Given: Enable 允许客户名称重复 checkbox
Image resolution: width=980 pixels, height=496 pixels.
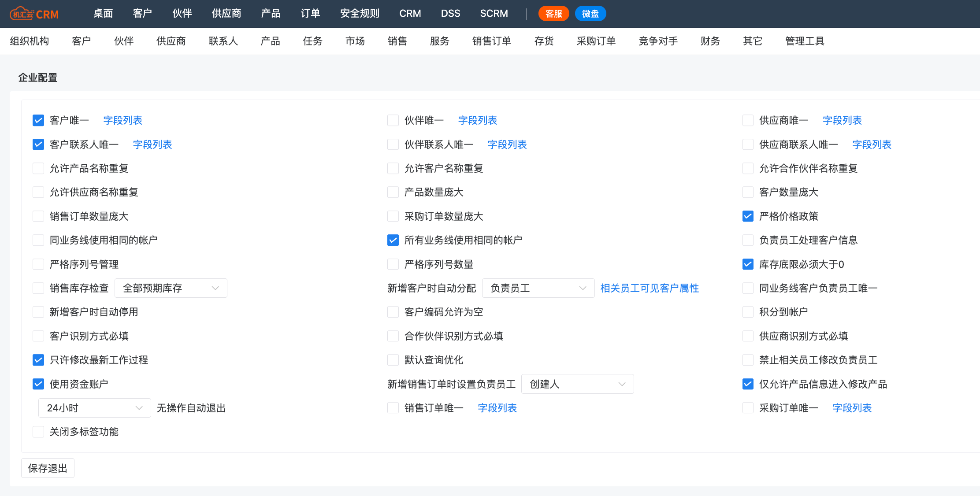Looking at the screenshot, I should point(393,168).
